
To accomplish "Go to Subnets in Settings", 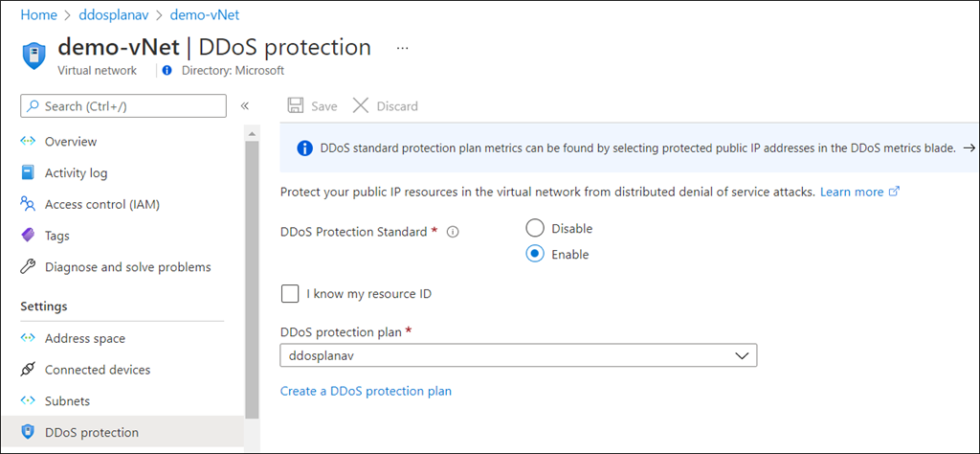I will (x=67, y=401).
